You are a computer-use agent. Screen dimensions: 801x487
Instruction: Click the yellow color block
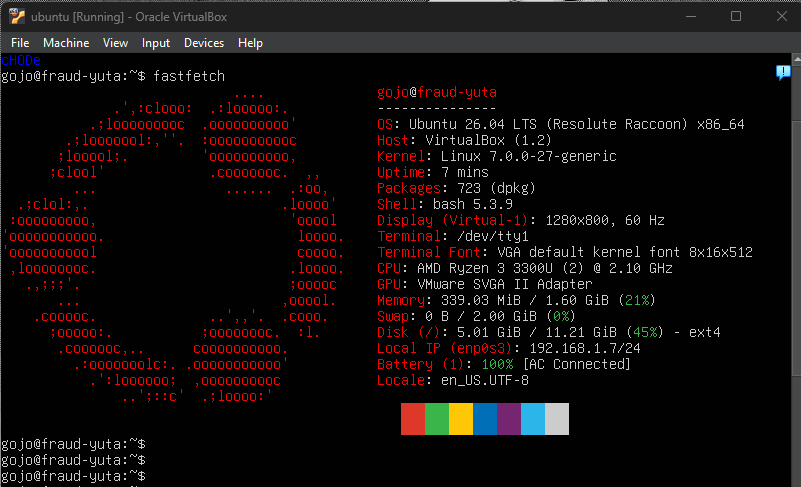[x=461, y=419]
